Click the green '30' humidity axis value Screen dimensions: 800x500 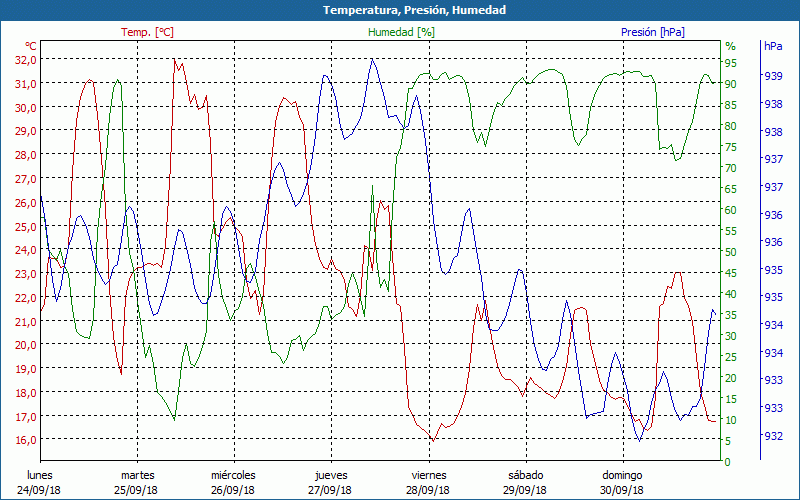coord(731,336)
